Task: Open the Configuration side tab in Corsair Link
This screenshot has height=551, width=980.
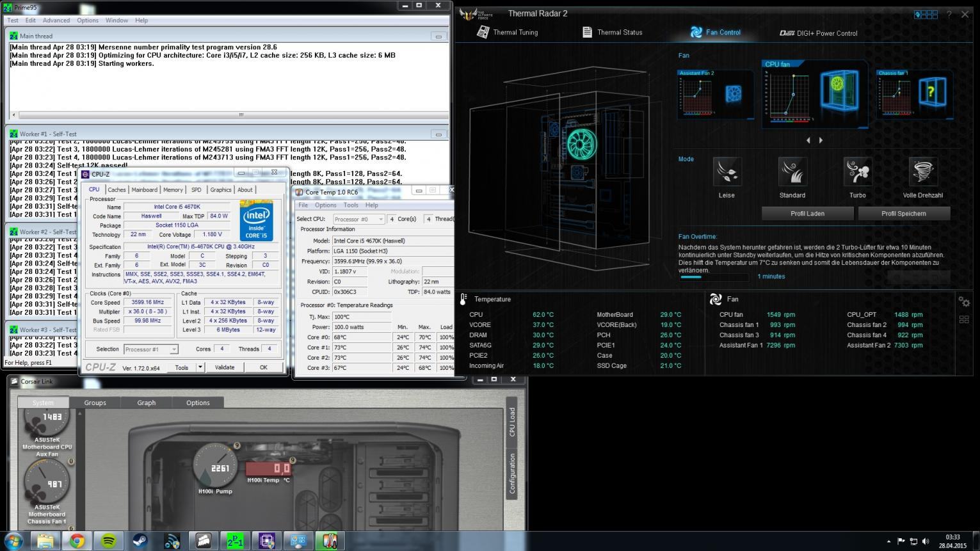Action: click(x=511, y=474)
